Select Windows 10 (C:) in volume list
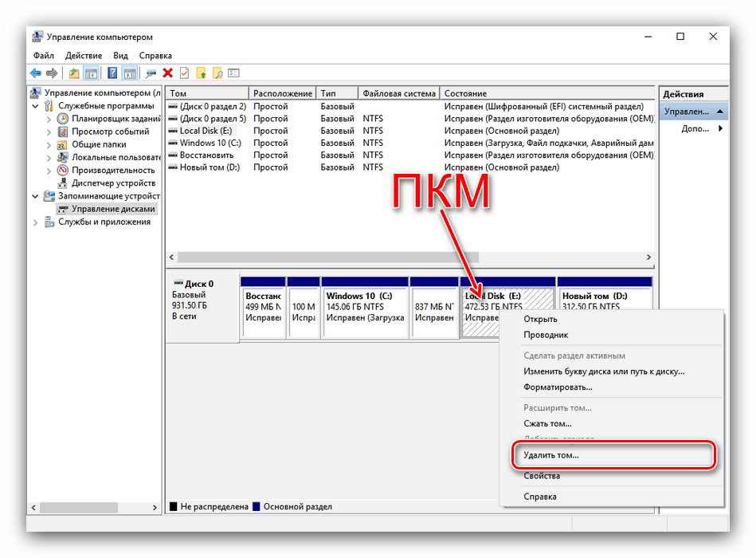The height and width of the screenshot is (558, 756). tap(410, 143)
